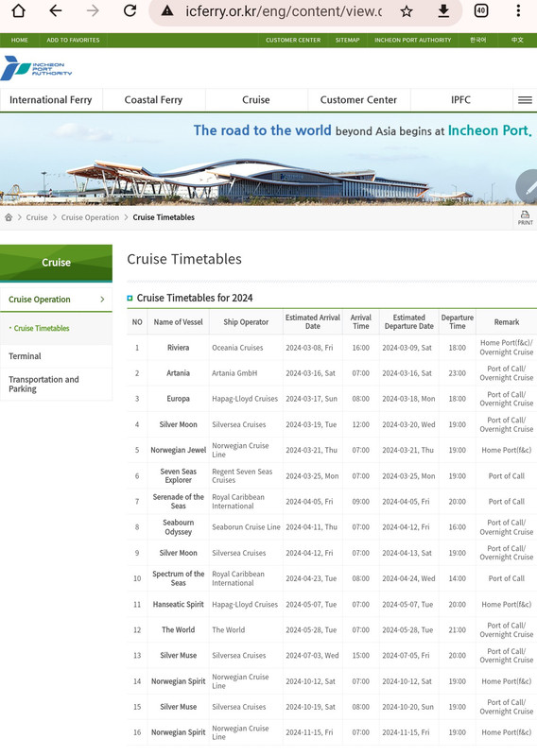
Task: Click the Remark column header
Action: (x=507, y=322)
